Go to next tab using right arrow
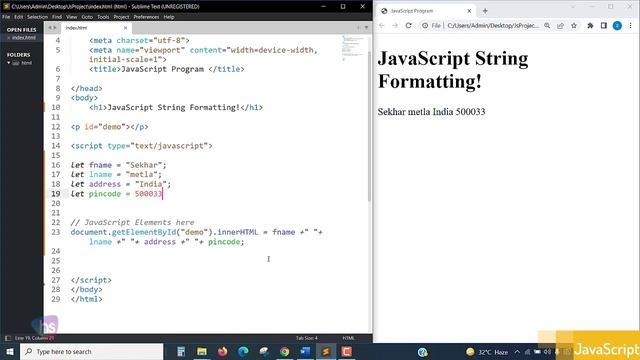This screenshot has width=640, height=360. [x=55, y=28]
